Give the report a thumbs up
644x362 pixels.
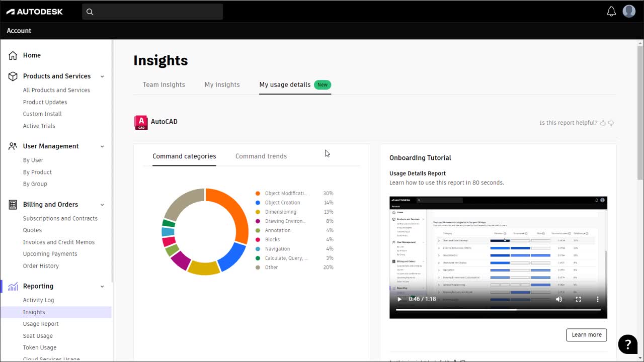[x=603, y=123]
